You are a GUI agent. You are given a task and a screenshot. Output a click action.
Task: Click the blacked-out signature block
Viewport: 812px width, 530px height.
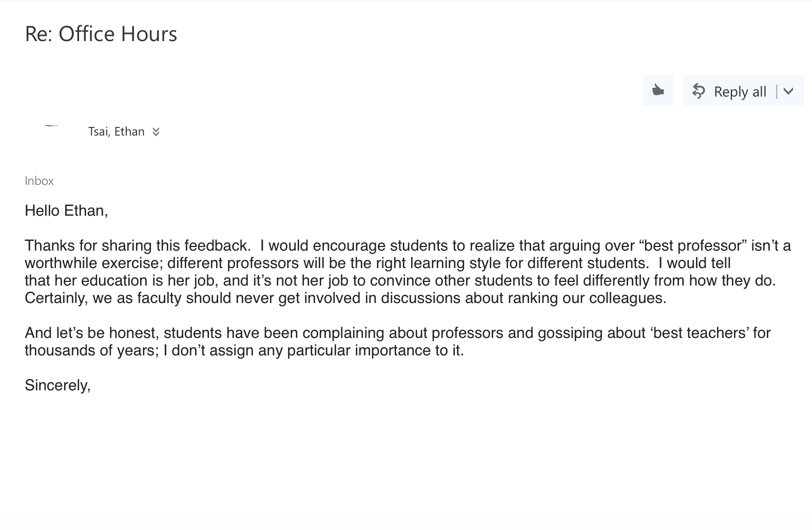[x=291, y=452]
